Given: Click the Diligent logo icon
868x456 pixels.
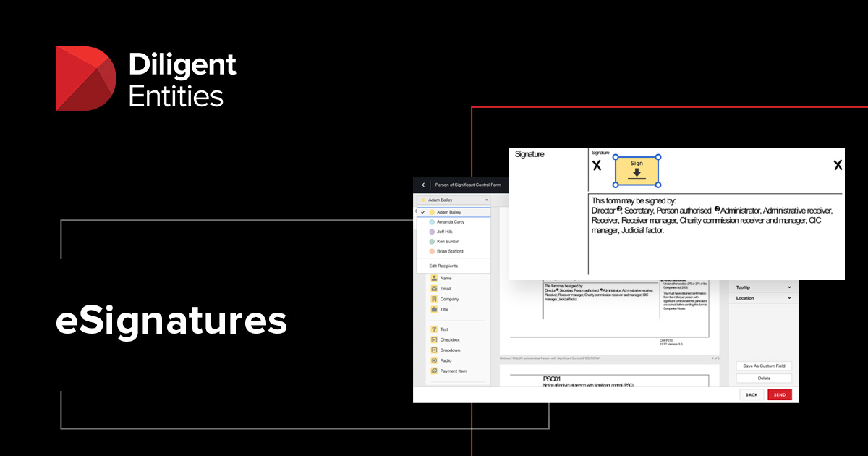Looking at the screenshot, I should (x=86, y=78).
